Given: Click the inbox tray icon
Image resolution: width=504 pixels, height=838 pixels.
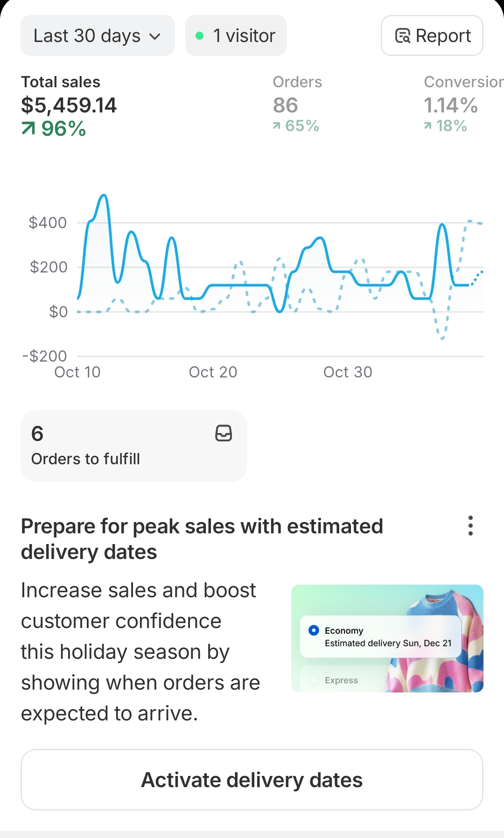Looking at the screenshot, I should pos(224,433).
